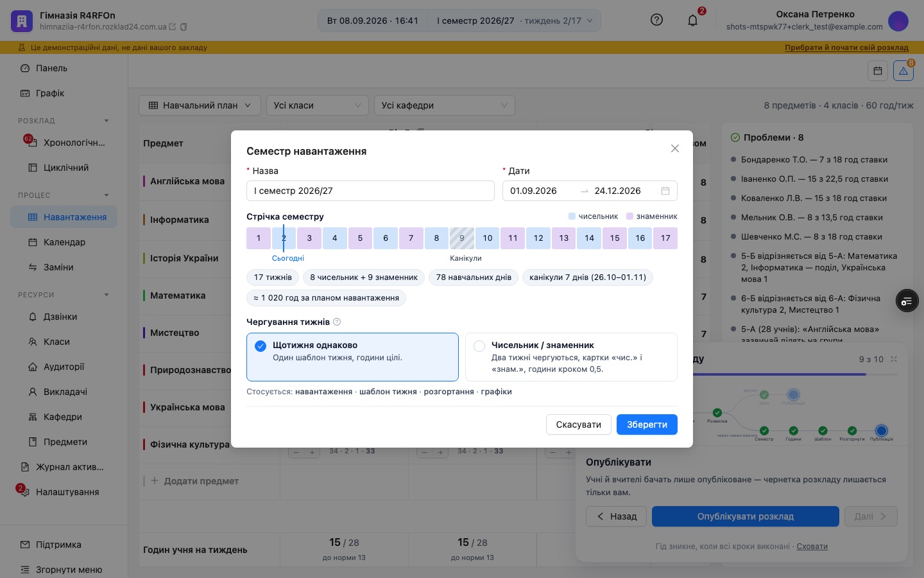Screen dimensions: 924x578
Task: Open the calendar picker icon in the Дати field
Action: tap(665, 191)
